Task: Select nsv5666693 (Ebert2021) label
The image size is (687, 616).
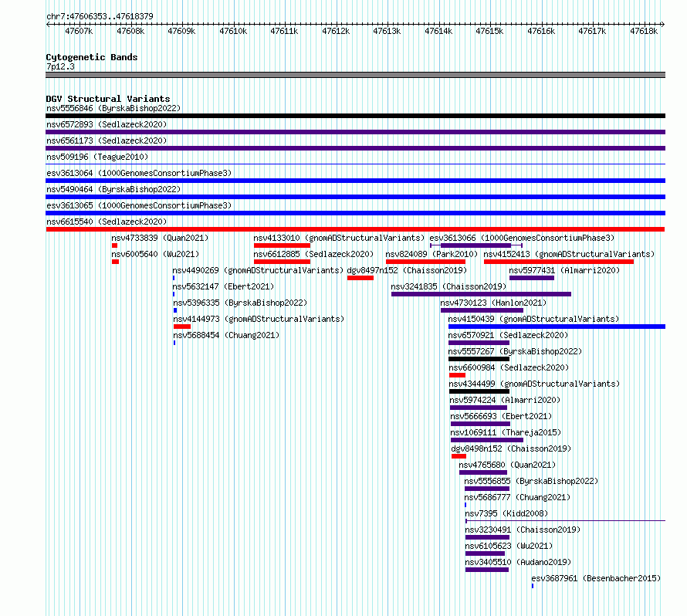Action: pos(501,416)
